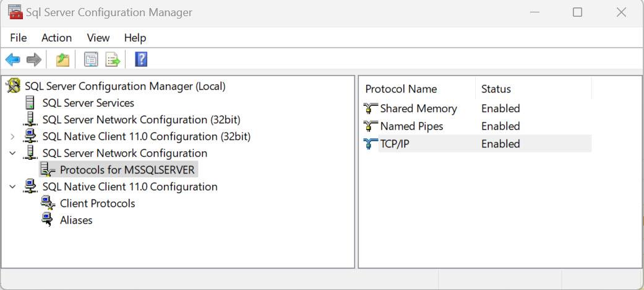
Task: Open Properties from the toolbar icon
Action: [x=91, y=59]
